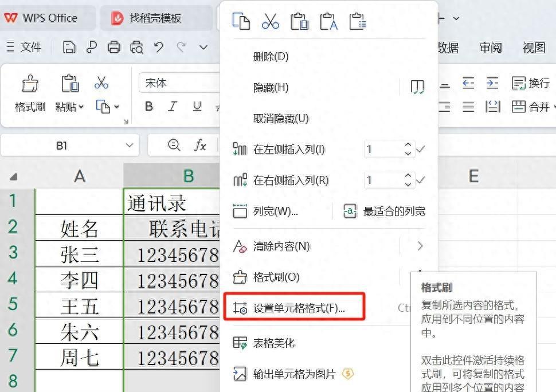Switch to the 视图 ribbon tab
The image size is (556, 392).
(534, 47)
